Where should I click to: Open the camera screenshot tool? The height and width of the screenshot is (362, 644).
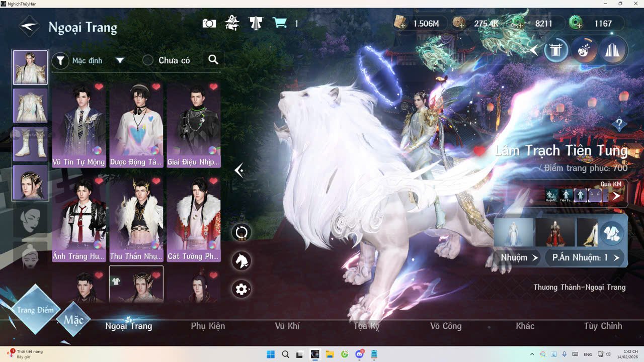click(x=209, y=23)
